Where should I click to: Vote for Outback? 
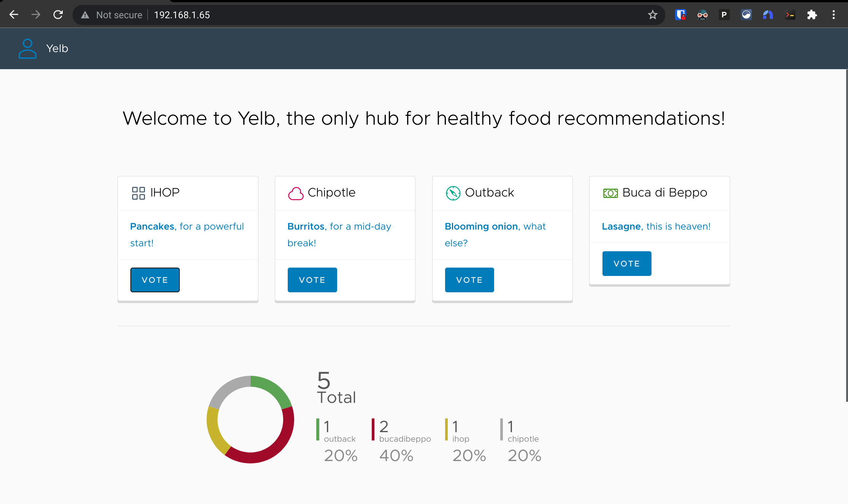(x=469, y=280)
